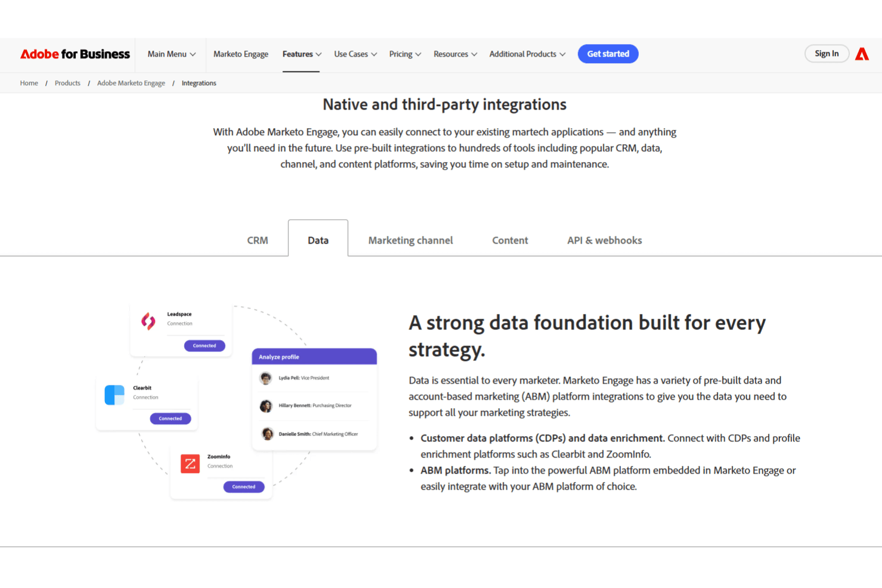
Task: Click Danielle Smith's avatar photo
Action: [x=268, y=434]
